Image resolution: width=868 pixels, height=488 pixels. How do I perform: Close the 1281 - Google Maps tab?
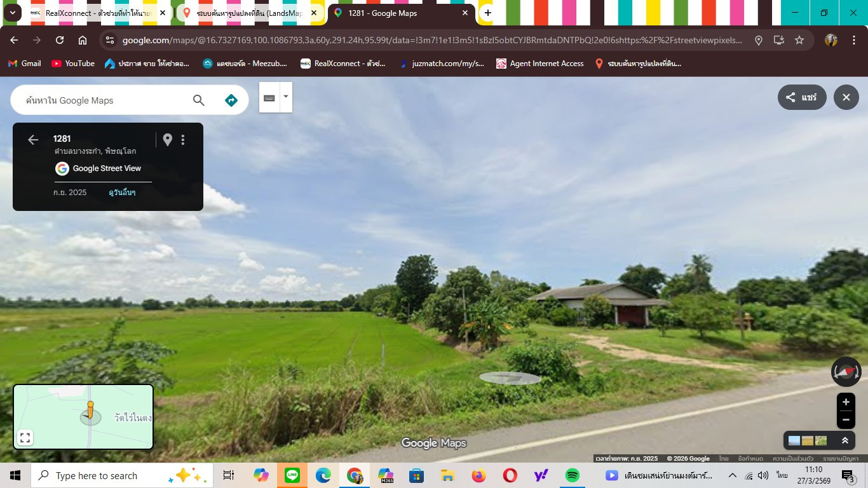(x=465, y=13)
